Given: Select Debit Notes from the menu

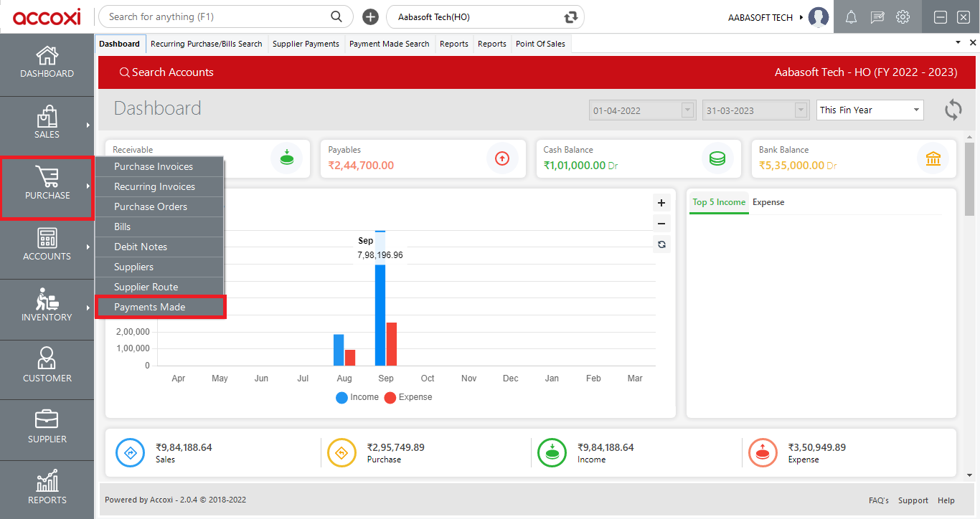Looking at the screenshot, I should [159, 247].
